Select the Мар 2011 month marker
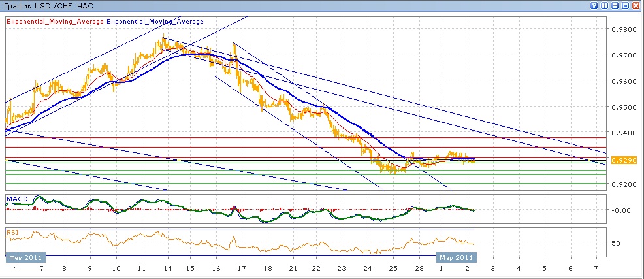The image size is (644, 279). point(457,258)
